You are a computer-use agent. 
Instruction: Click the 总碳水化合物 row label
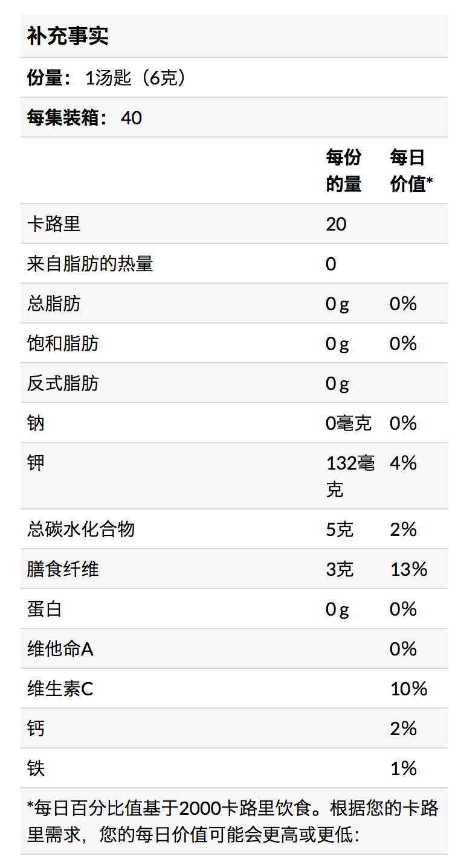pos(81,529)
